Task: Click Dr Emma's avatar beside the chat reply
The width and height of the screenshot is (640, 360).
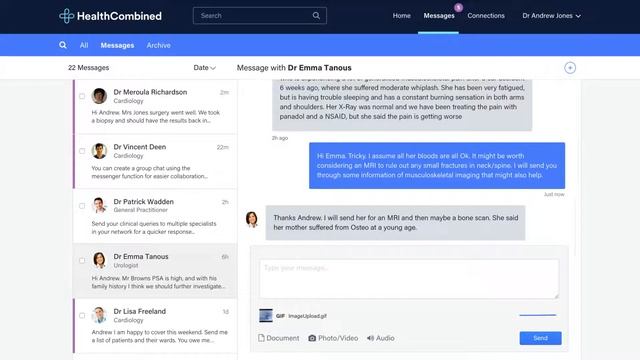Action: (252, 219)
